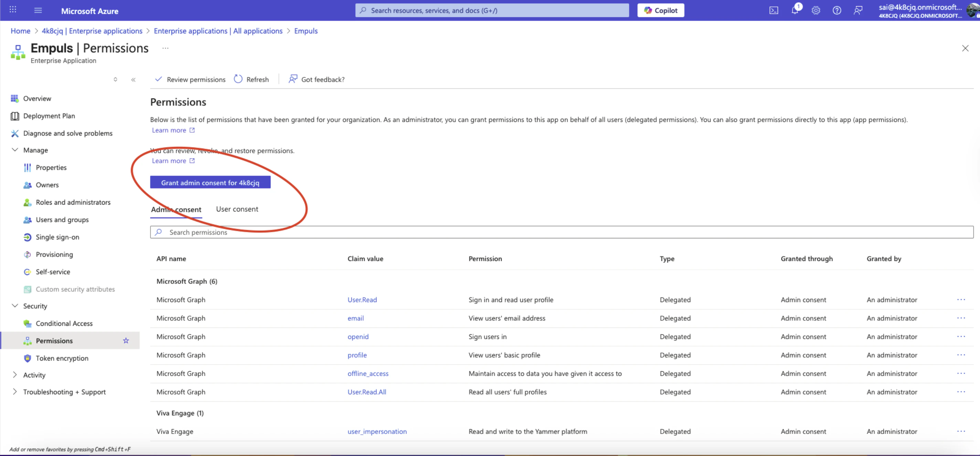Viewport: 980px width, 456px height.
Task: Collapse the sidebar with double chevron
Action: pos(133,80)
